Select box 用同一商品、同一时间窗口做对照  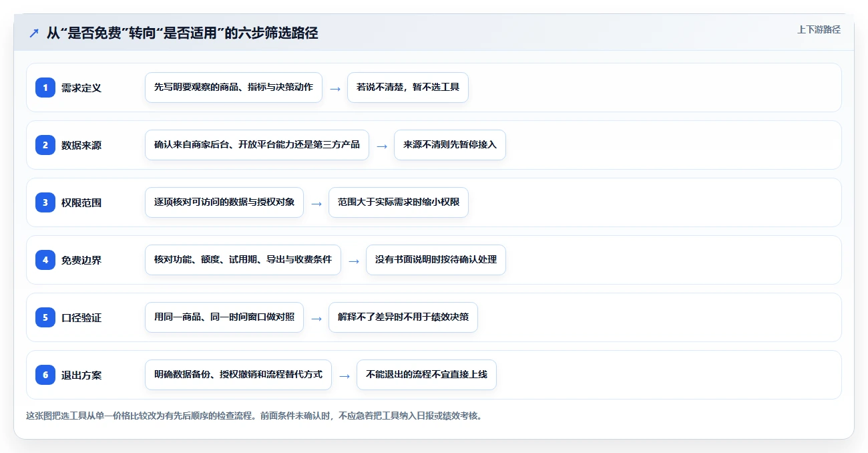[224, 317]
